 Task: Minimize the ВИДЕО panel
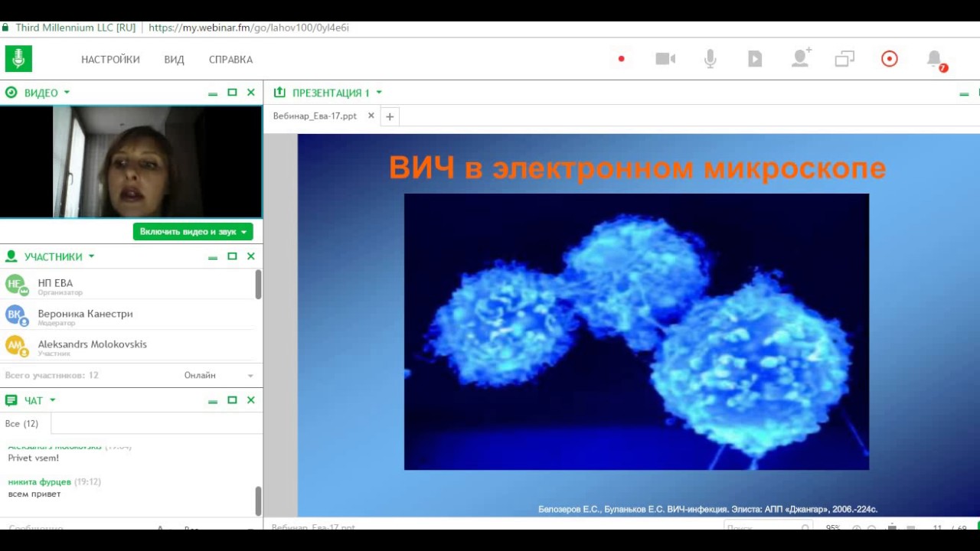(x=213, y=93)
